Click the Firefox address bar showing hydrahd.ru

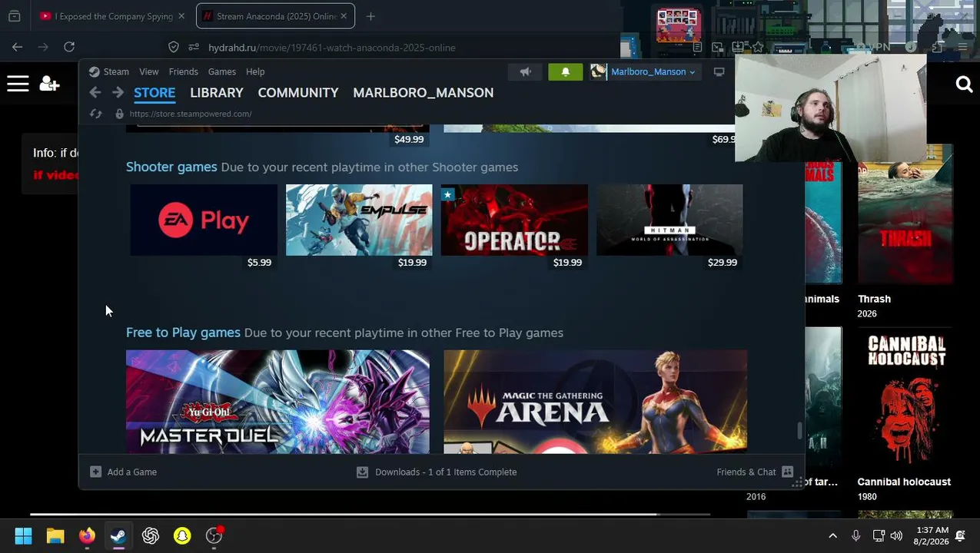[x=332, y=47]
